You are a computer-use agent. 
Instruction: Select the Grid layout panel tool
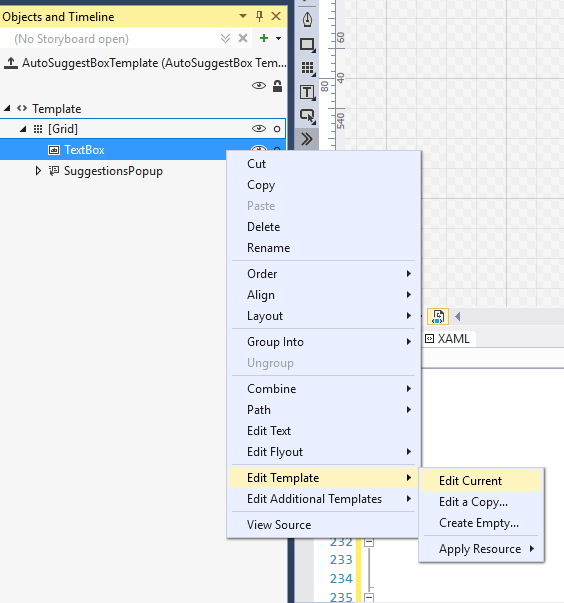pos(307,68)
